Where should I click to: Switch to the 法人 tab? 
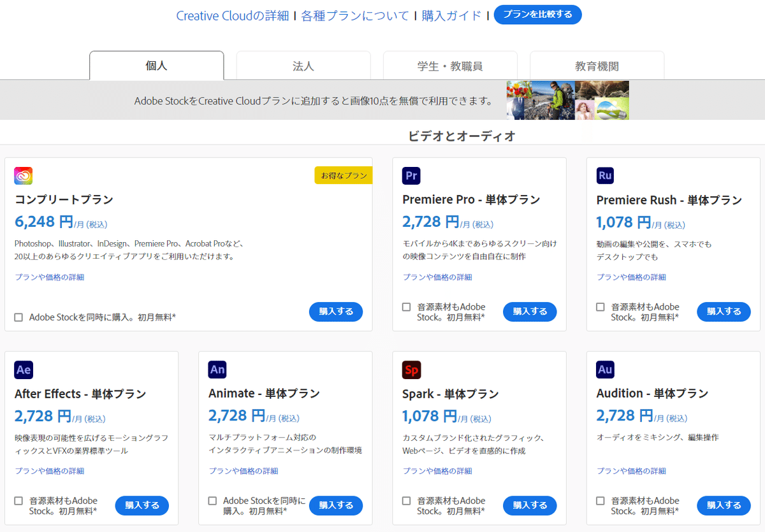pyautogui.click(x=303, y=66)
